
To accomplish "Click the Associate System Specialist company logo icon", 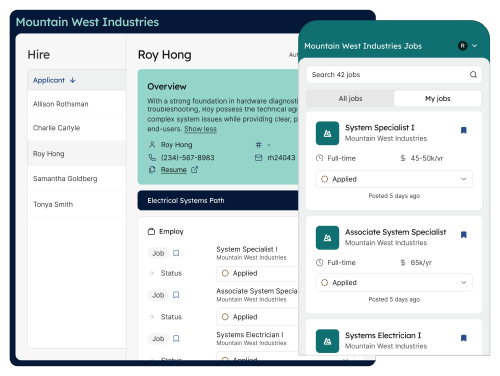I will (x=327, y=238).
